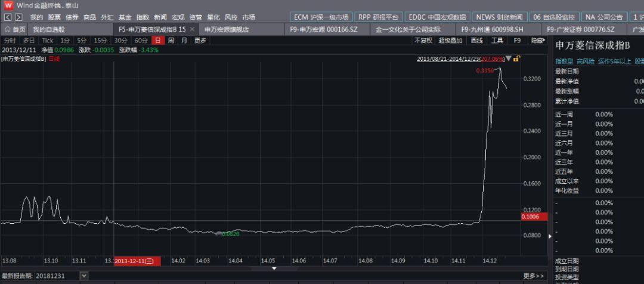Click RPP 研报平台 shortcut button
The height and width of the screenshot is (284, 644).
(x=378, y=17)
